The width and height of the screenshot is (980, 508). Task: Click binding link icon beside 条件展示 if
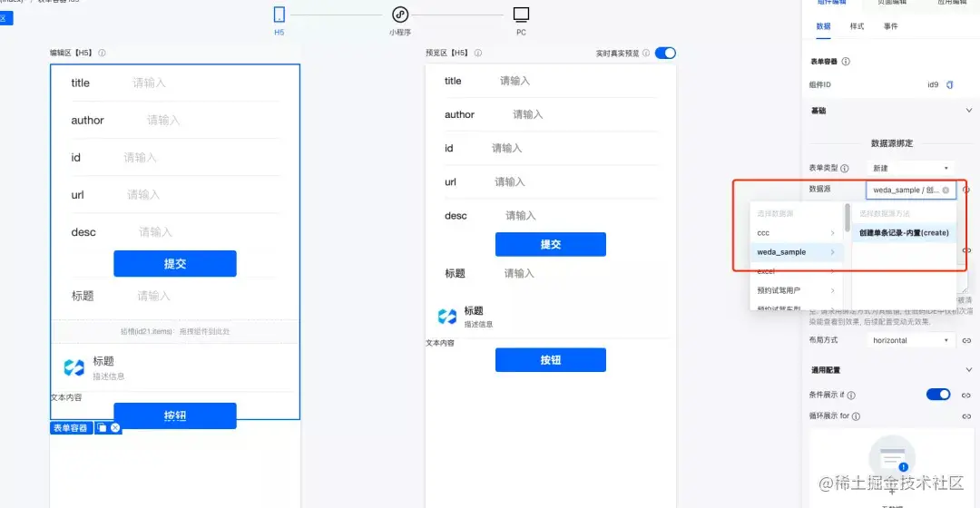[966, 395]
